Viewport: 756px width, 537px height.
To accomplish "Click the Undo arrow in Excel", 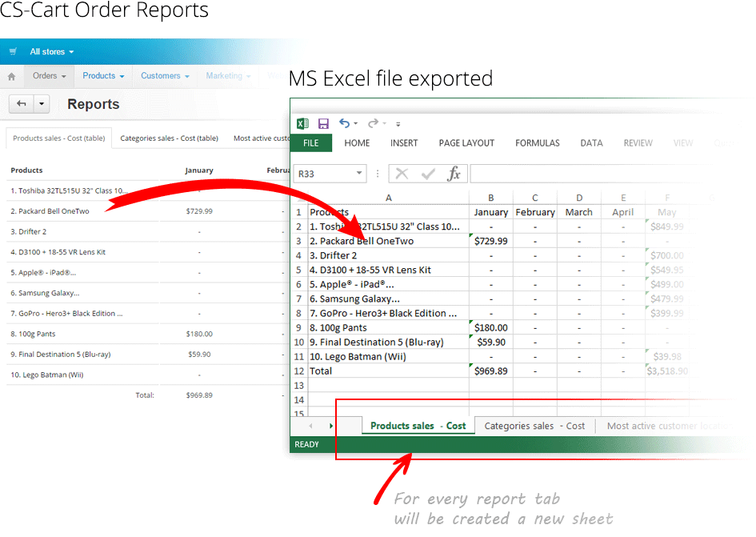I will click(x=344, y=123).
